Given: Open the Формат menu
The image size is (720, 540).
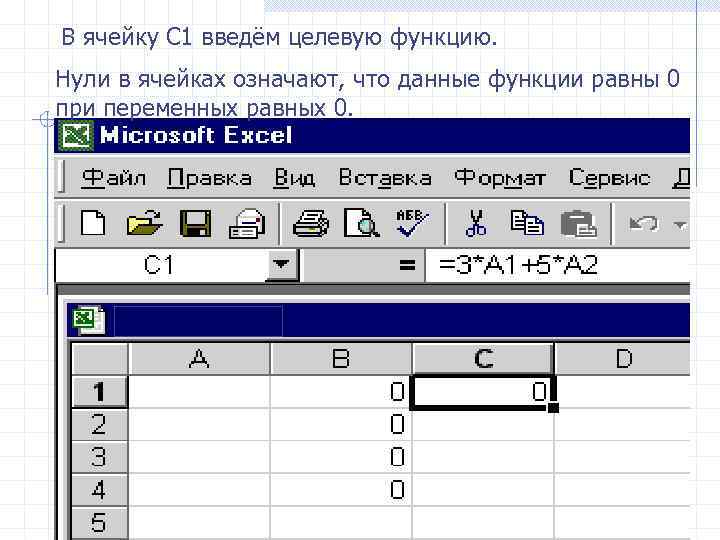Looking at the screenshot, I should (x=500, y=178).
